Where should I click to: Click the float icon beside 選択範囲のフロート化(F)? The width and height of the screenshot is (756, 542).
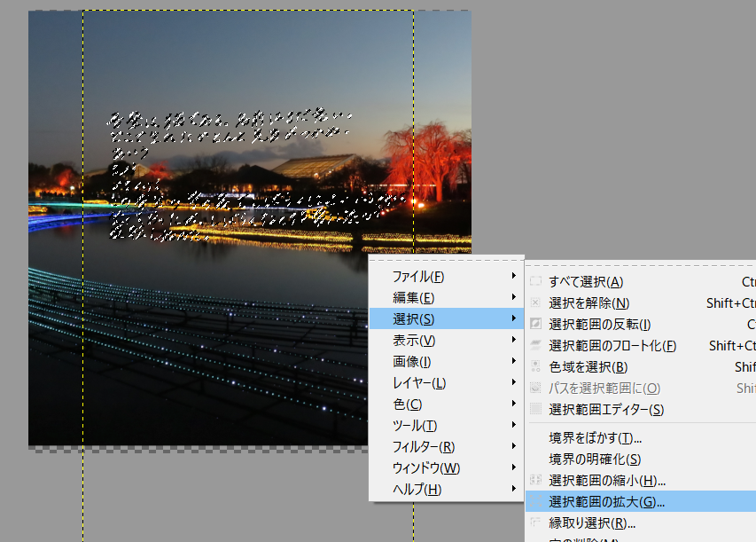[535, 345]
